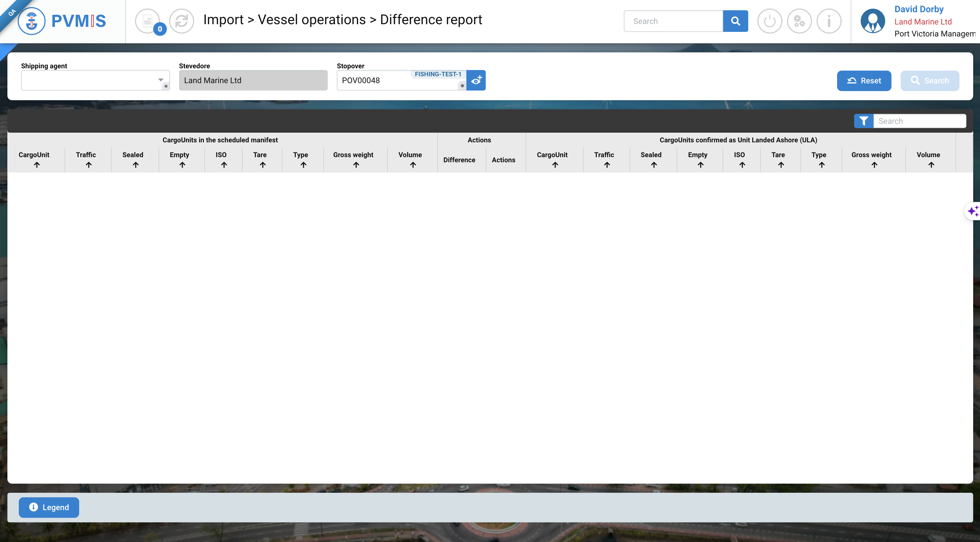Screen dimensions: 980x542
Task: Click the circular refresh icon
Action: (x=181, y=21)
